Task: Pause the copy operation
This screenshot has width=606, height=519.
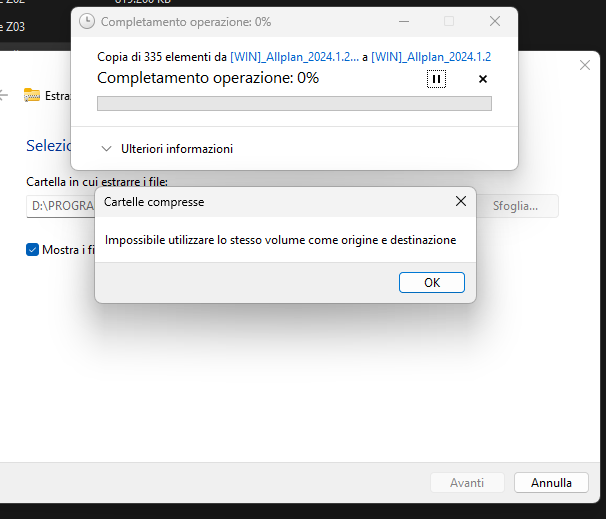Action: [436, 79]
